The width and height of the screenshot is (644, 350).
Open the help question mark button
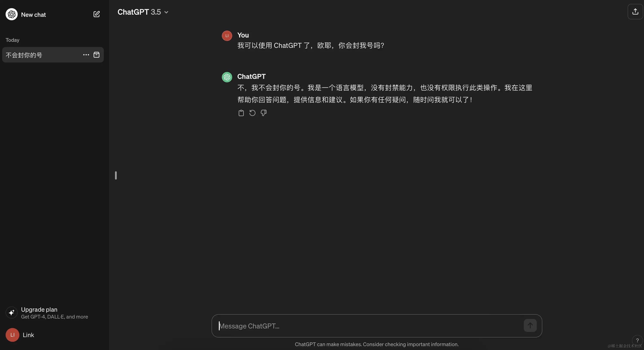[637, 340]
